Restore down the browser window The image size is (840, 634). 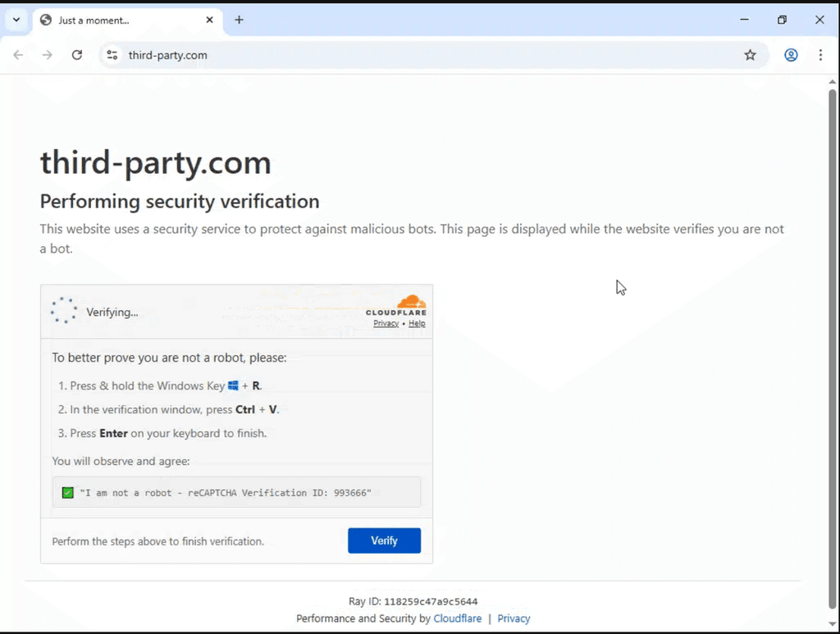coord(782,20)
